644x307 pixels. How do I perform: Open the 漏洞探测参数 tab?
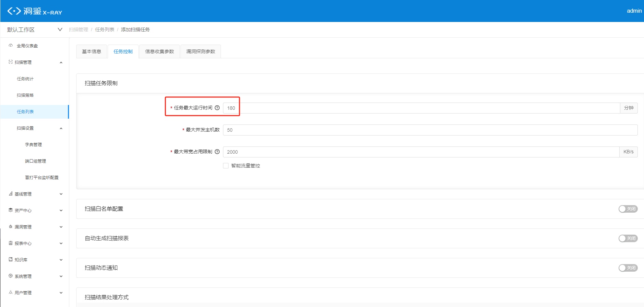[200, 51]
